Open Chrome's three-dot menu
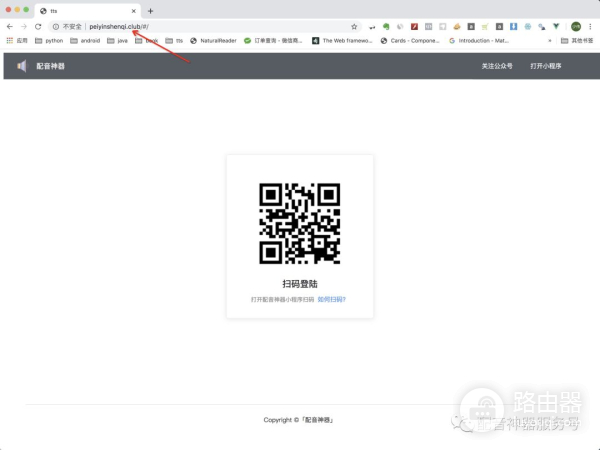 591,26
